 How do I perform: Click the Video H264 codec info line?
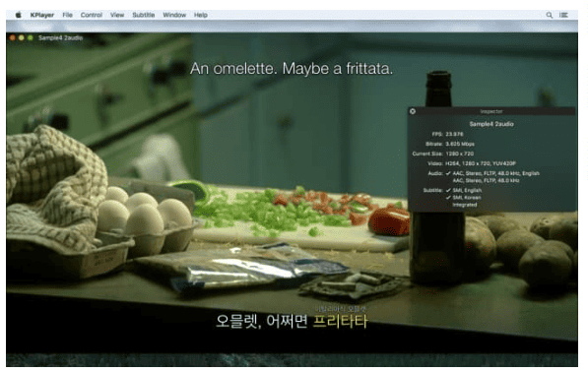point(481,163)
